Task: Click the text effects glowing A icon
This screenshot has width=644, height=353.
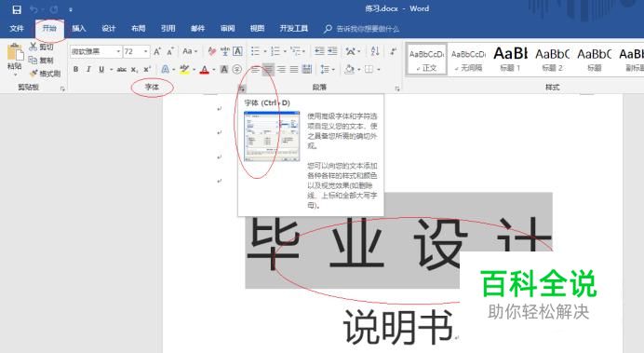Action: (x=165, y=70)
